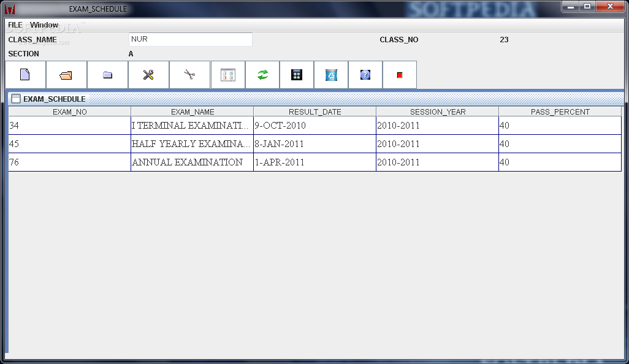The width and height of the screenshot is (629, 364).
Task: Click the blue question mark help icon
Action: (x=365, y=75)
